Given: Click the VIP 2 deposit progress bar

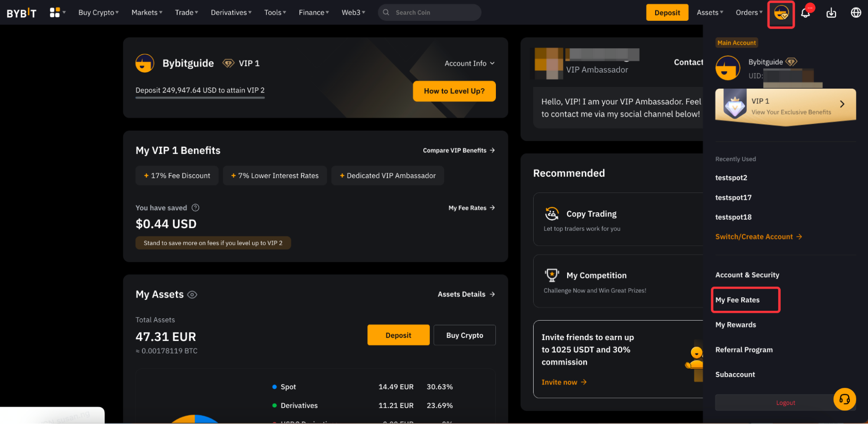Looking at the screenshot, I should coord(200,98).
